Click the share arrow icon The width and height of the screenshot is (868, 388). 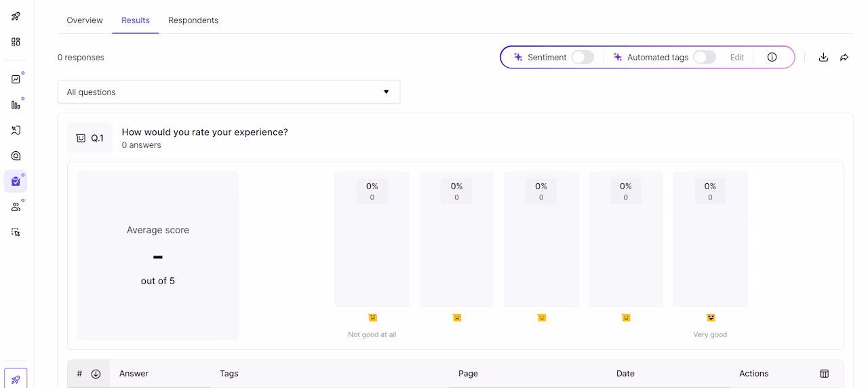coord(844,58)
